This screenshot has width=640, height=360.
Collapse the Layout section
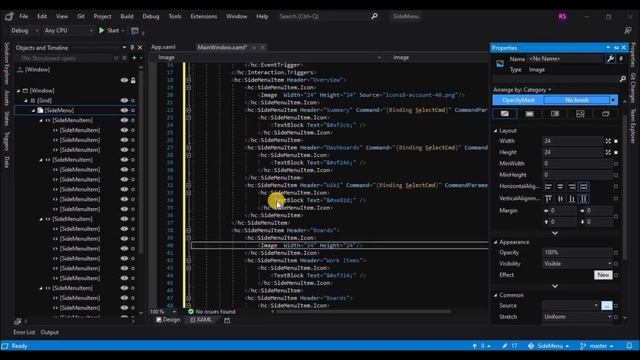click(496, 131)
